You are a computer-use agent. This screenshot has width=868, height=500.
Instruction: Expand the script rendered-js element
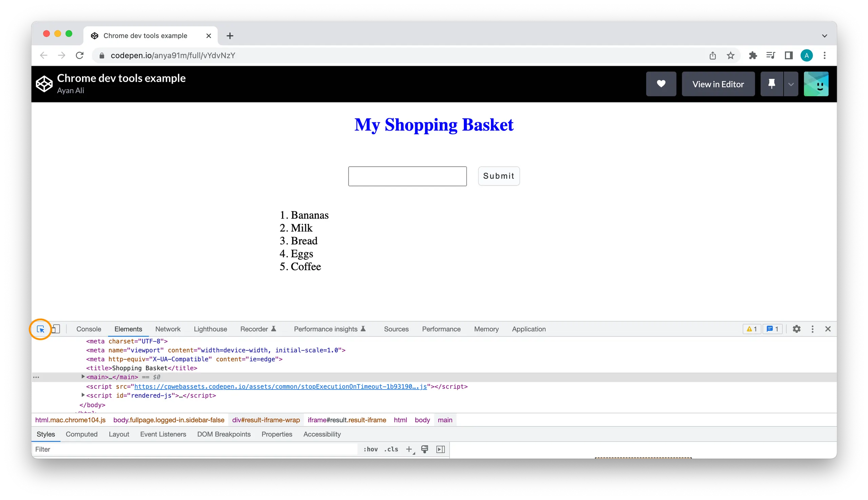(83, 396)
